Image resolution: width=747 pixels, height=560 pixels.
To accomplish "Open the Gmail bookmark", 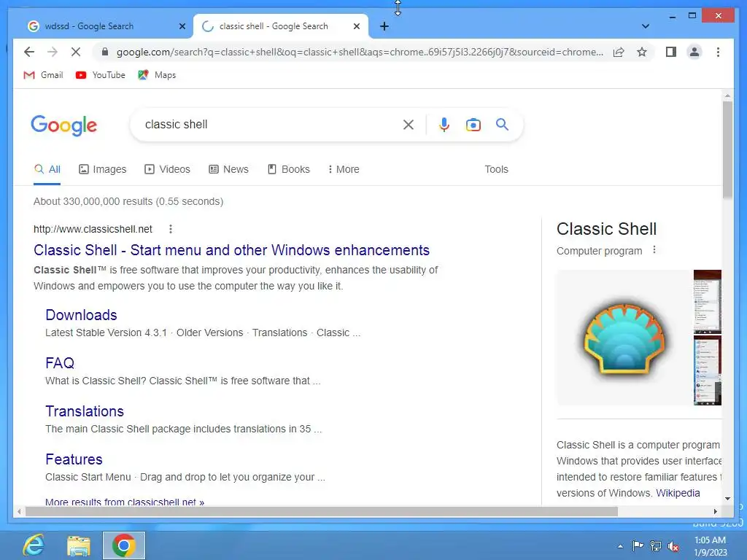I will tap(43, 75).
